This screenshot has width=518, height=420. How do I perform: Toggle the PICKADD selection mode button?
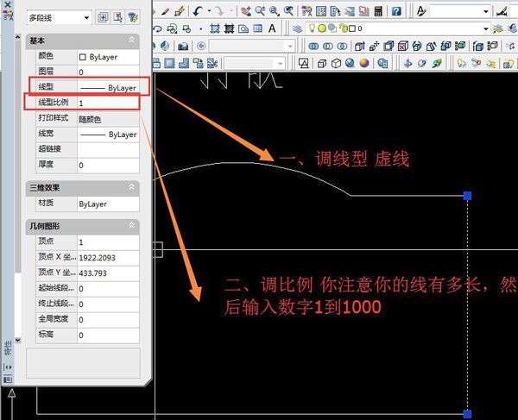[x=102, y=17]
